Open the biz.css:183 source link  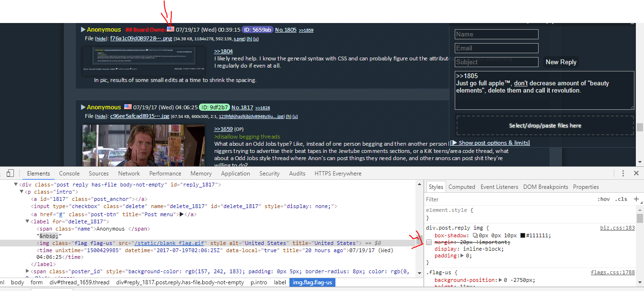[617, 228]
